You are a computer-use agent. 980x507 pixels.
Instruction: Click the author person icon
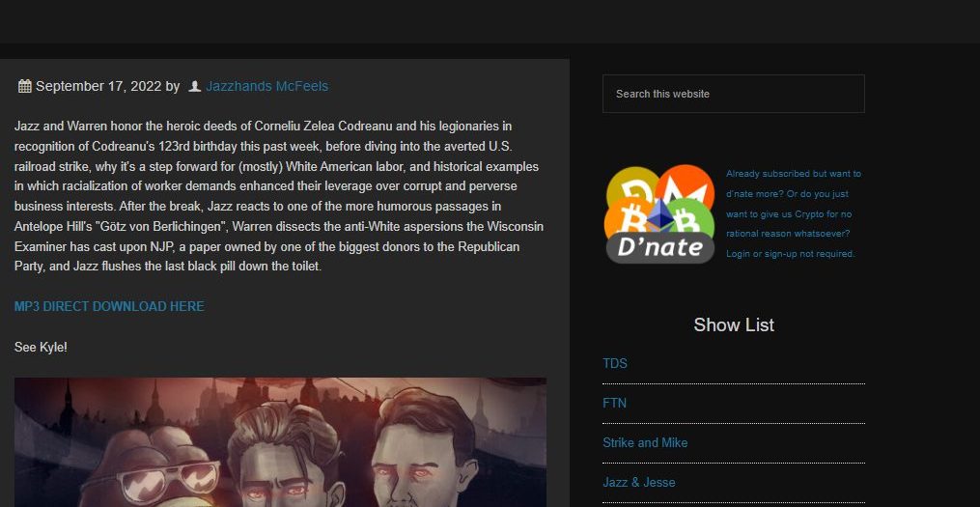point(195,87)
